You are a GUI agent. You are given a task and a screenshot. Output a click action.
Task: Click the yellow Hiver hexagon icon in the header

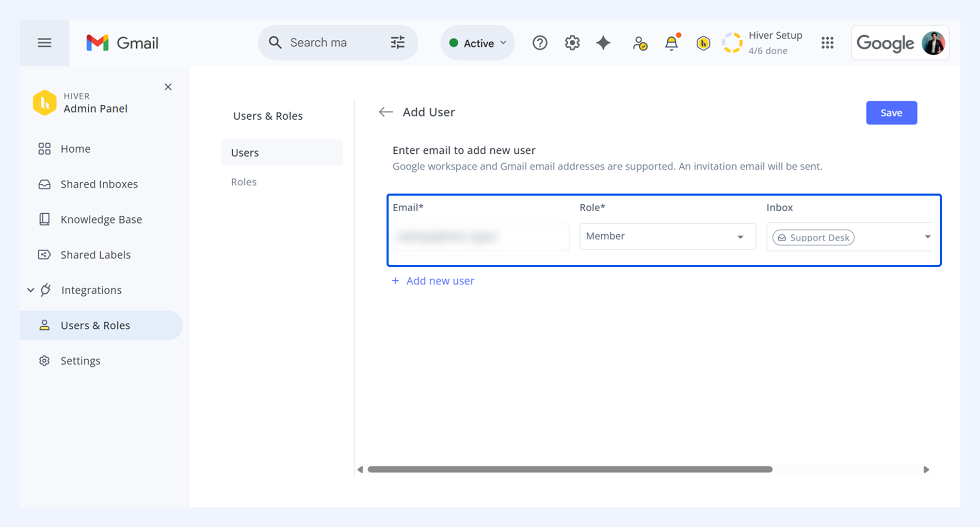[703, 43]
